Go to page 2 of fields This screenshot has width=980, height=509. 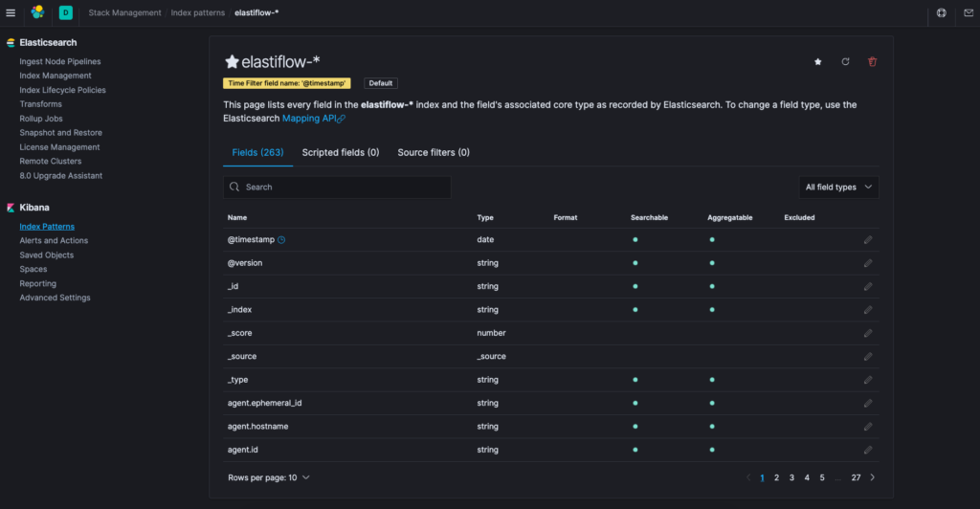click(777, 477)
